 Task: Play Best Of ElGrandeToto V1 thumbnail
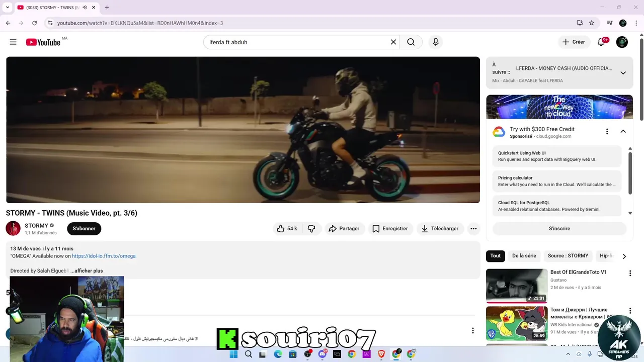(x=517, y=286)
